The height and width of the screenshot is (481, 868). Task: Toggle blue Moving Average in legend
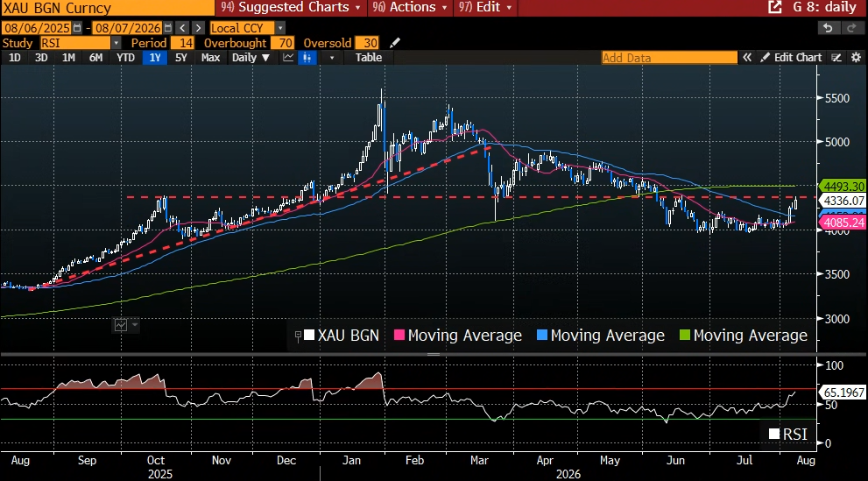click(601, 336)
